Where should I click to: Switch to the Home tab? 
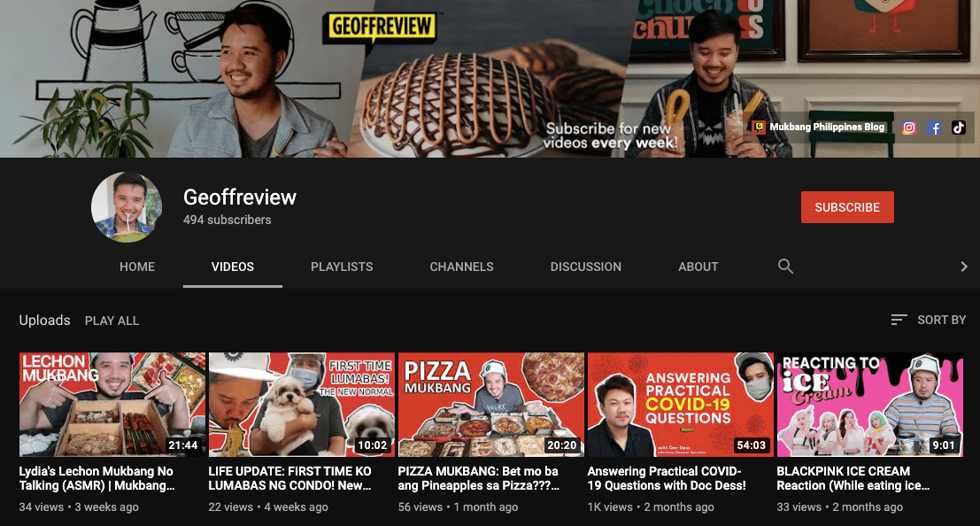(137, 267)
